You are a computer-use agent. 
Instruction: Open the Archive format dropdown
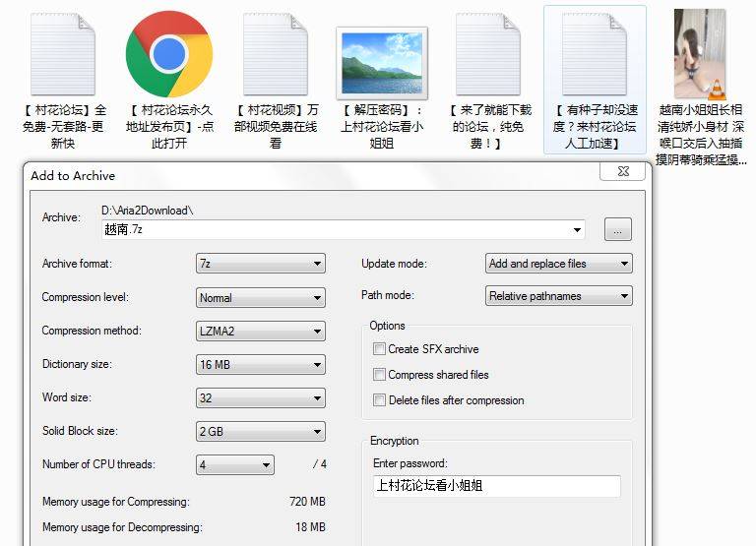pyautogui.click(x=260, y=264)
